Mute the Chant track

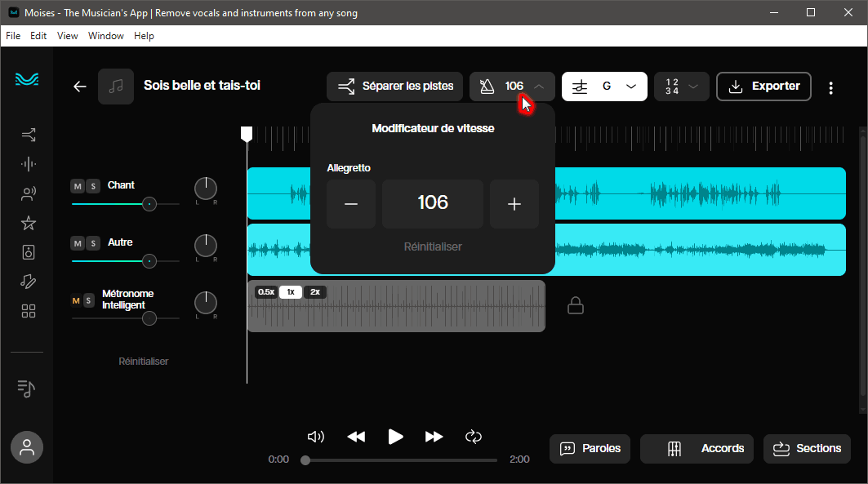click(x=78, y=186)
